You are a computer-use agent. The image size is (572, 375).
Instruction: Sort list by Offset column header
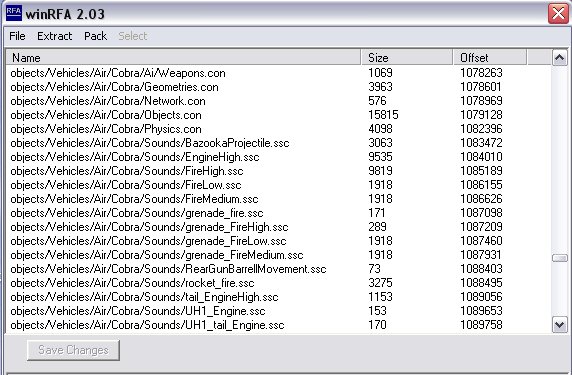[x=490, y=58]
